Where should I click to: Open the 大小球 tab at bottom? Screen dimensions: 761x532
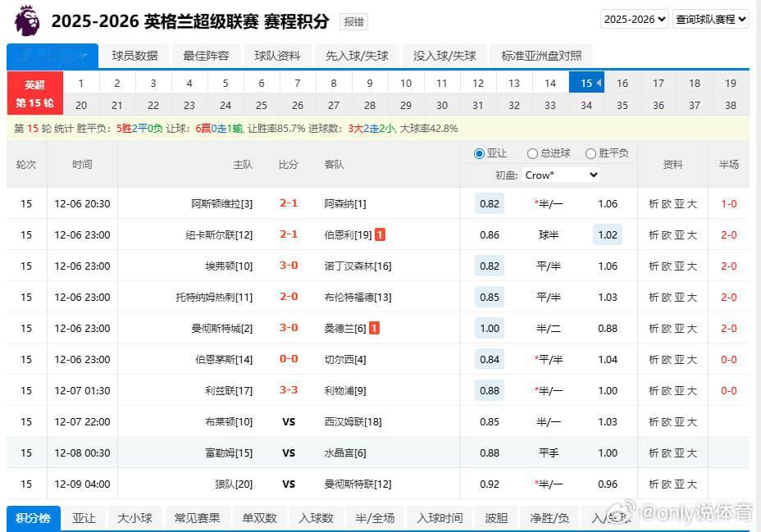coord(134,518)
